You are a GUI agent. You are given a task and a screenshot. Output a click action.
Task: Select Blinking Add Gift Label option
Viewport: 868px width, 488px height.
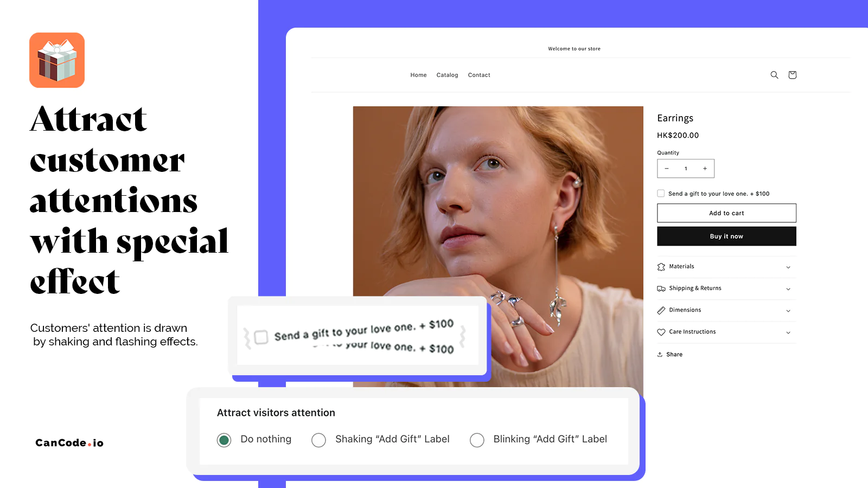(x=477, y=440)
